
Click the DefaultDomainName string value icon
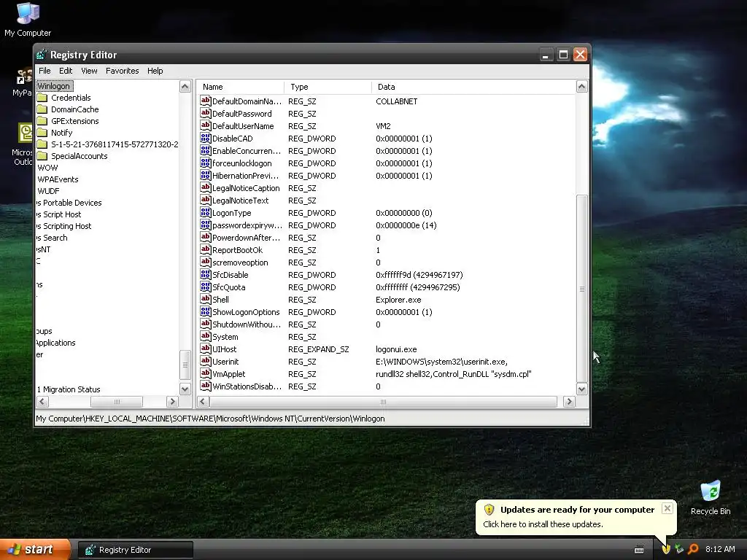pyautogui.click(x=205, y=101)
